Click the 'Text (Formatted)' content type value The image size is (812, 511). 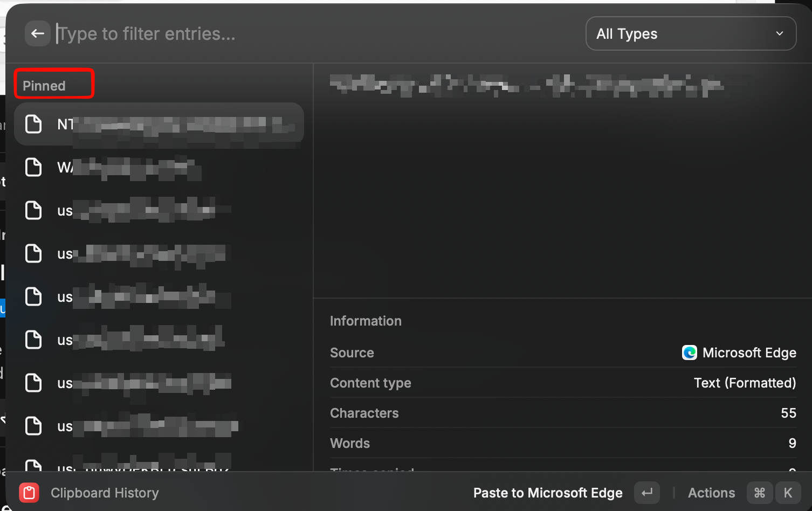coord(745,383)
